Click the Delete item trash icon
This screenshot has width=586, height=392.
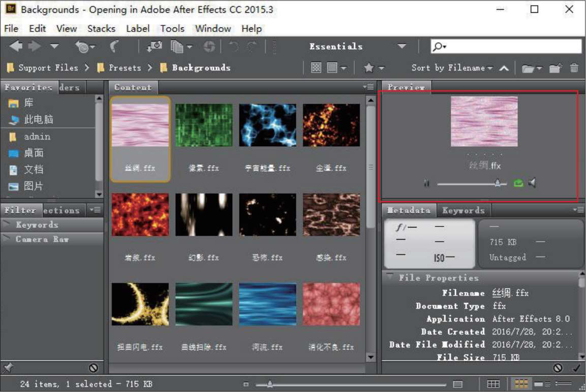point(574,68)
